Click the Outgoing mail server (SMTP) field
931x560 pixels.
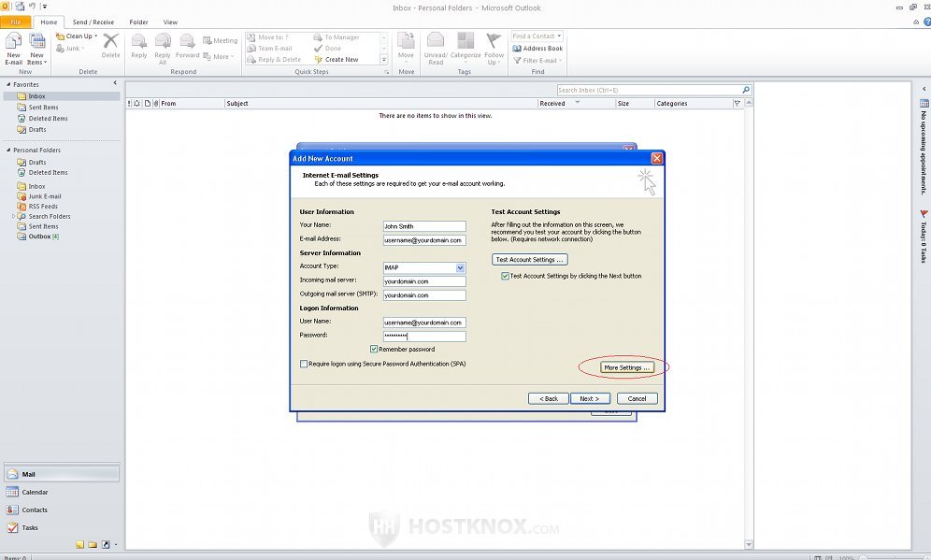click(424, 295)
